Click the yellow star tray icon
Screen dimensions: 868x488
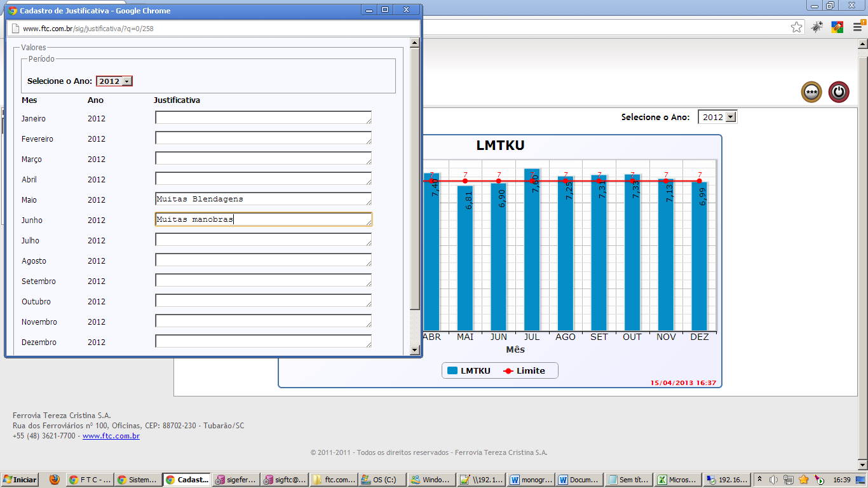coord(804,480)
